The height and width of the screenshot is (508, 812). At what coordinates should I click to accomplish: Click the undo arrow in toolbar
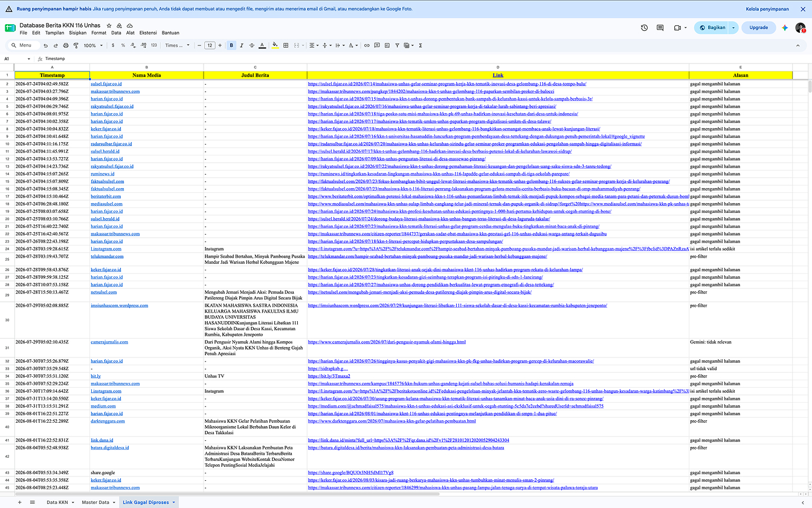pyautogui.click(x=45, y=45)
